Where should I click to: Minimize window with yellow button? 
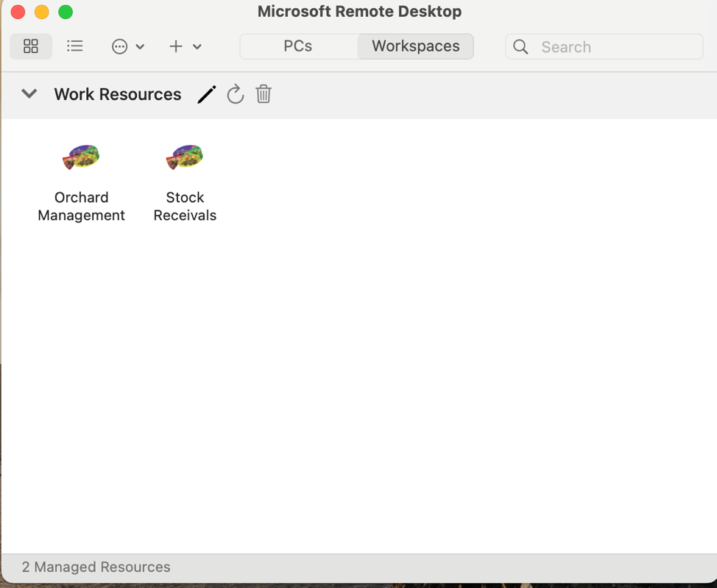(x=42, y=12)
